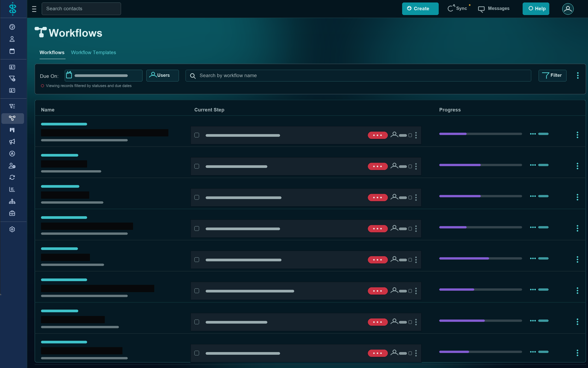
Task: Open the red status pill in sixth row
Action: (378, 291)
